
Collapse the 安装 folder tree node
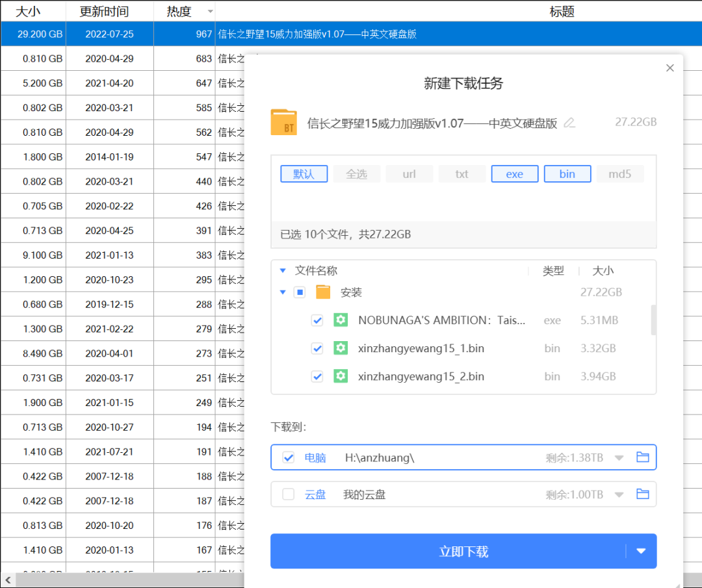(283, 292)
